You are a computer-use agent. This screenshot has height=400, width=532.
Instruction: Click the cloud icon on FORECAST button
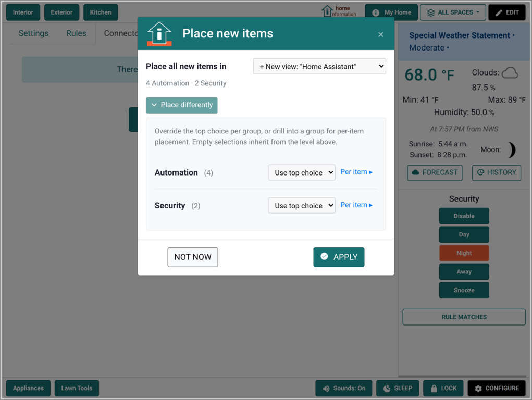(x=415, y=172)
